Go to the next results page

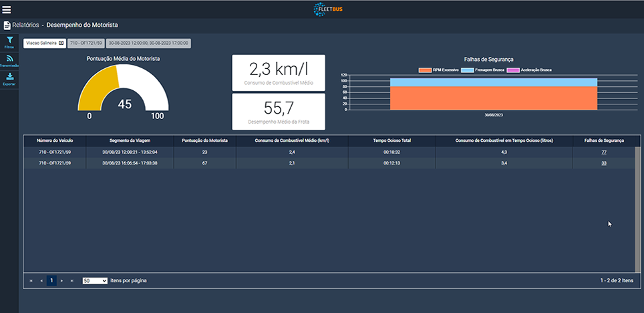62,281
